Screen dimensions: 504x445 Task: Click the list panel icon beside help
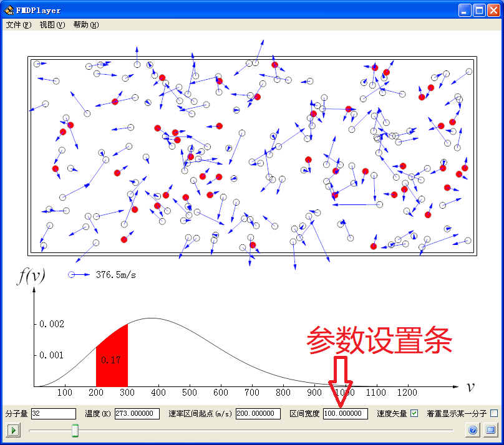[x=490, y=430]
